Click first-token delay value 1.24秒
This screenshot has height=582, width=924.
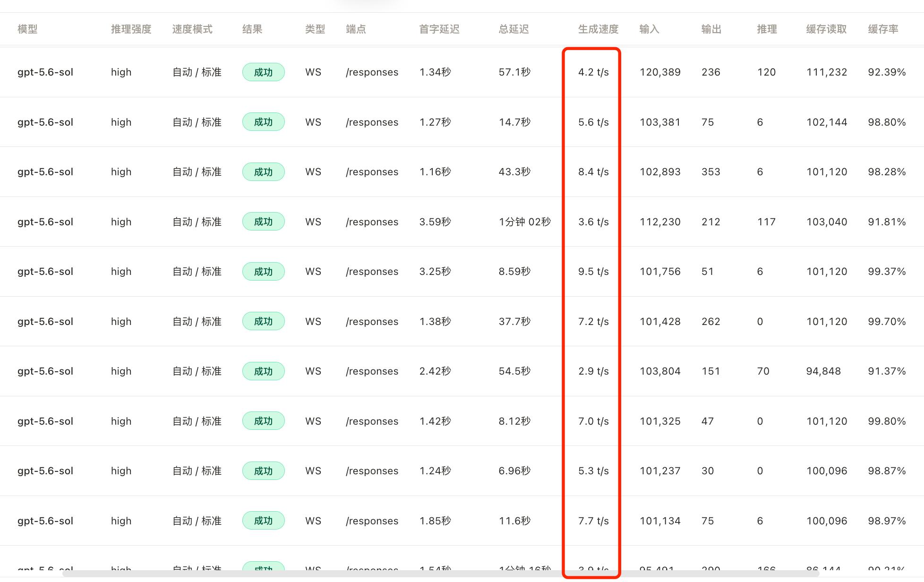[436, 471]
